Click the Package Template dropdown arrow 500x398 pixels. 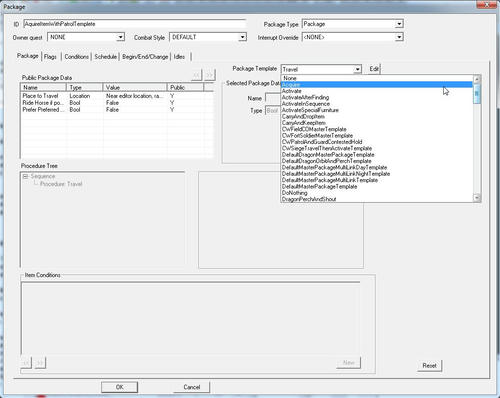click(x=357, y=69)
